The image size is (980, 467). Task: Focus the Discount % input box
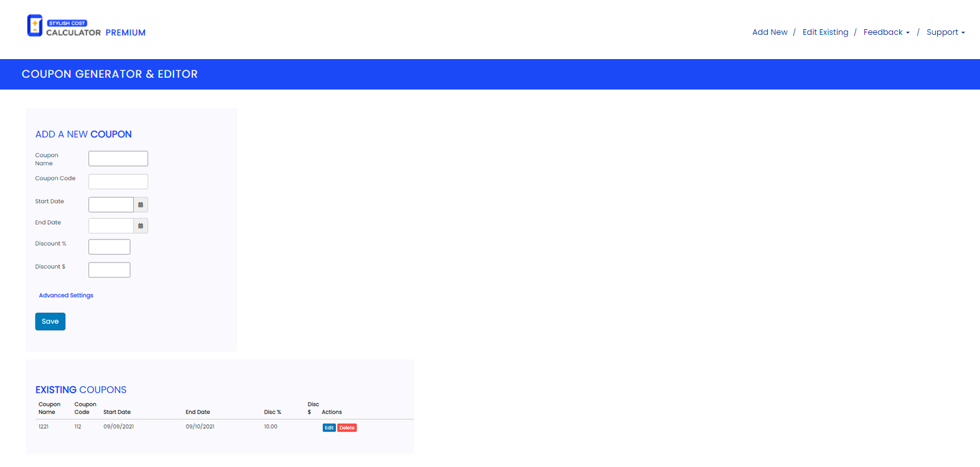coord(110,247)
